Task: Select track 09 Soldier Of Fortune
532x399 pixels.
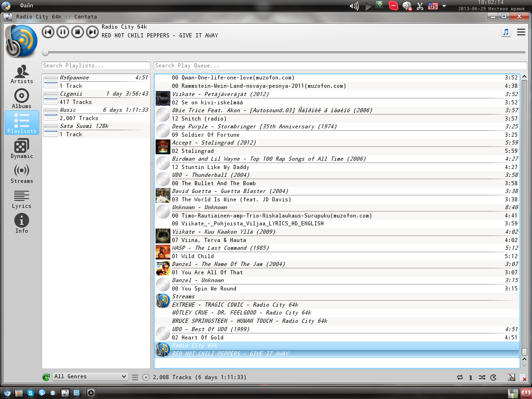Action: [337, 135]
